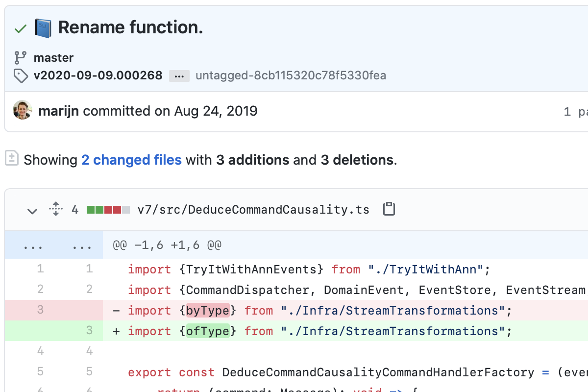Click the marijn committer username
Viewport: 588px width, 392px height.
coord(58,111)
